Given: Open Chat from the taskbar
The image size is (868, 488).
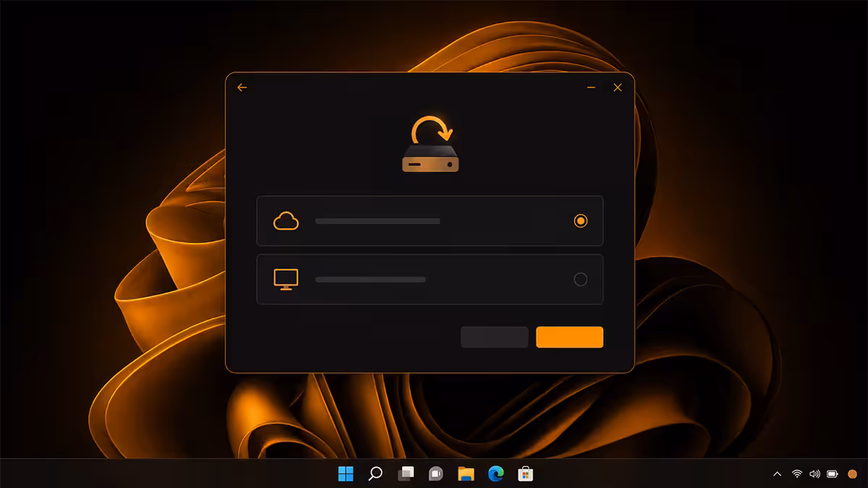Looking at the screenshot, I should (x=435, y=474).
